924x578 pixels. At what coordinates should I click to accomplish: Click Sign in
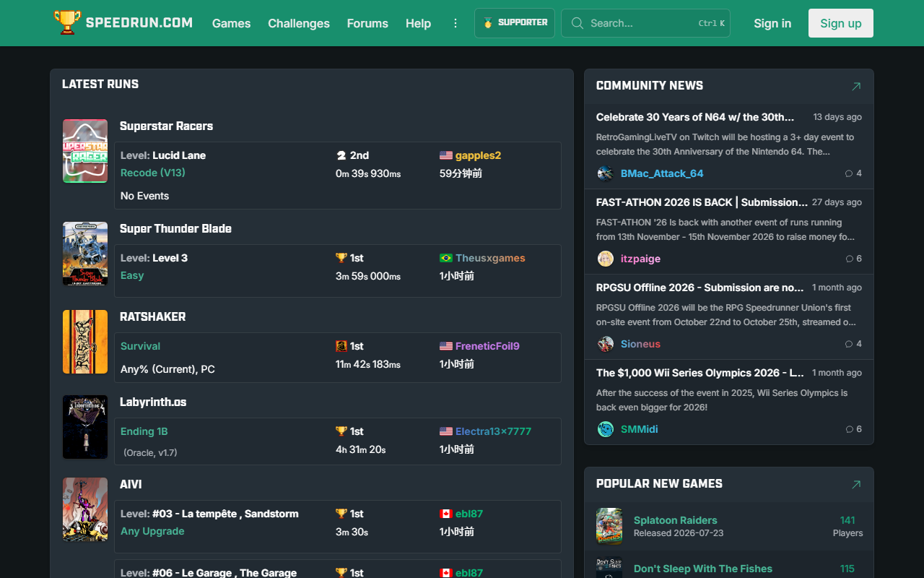(x=772, y=23)
